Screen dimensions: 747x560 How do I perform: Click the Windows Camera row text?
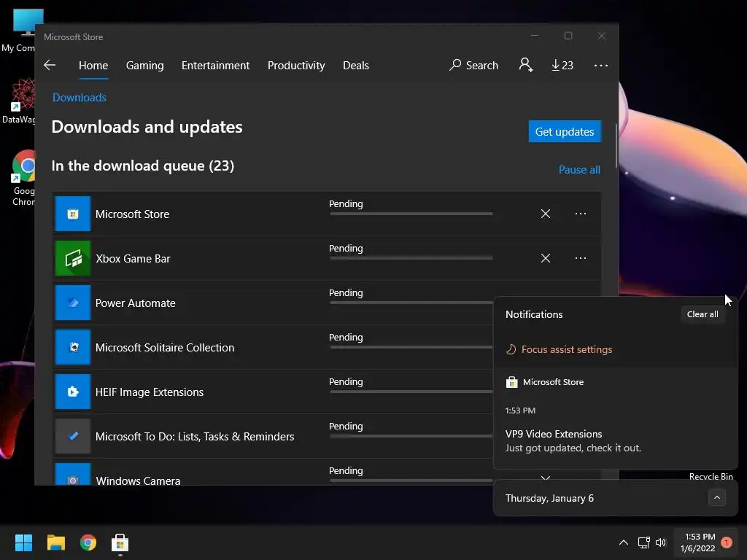[x=138, y=480]
